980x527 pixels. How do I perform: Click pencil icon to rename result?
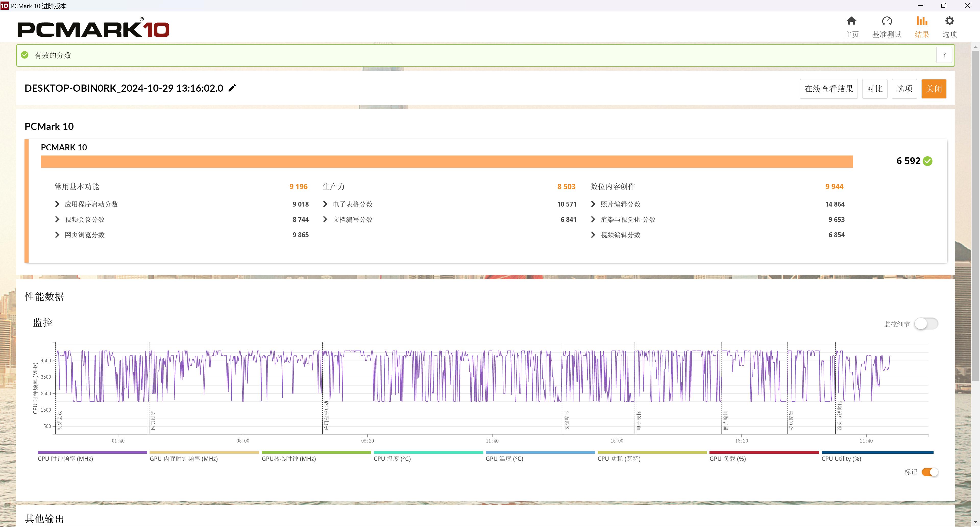(232, 88)
